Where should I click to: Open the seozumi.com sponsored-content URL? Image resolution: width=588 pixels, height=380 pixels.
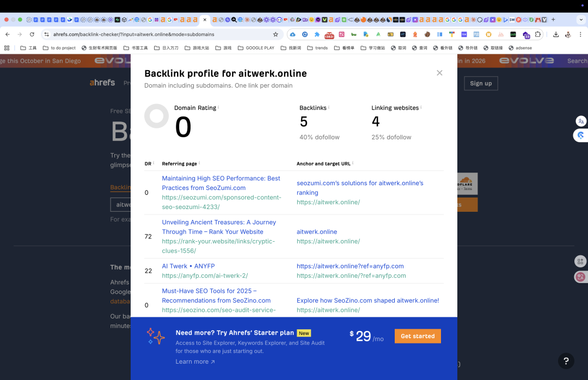[221, 202]
